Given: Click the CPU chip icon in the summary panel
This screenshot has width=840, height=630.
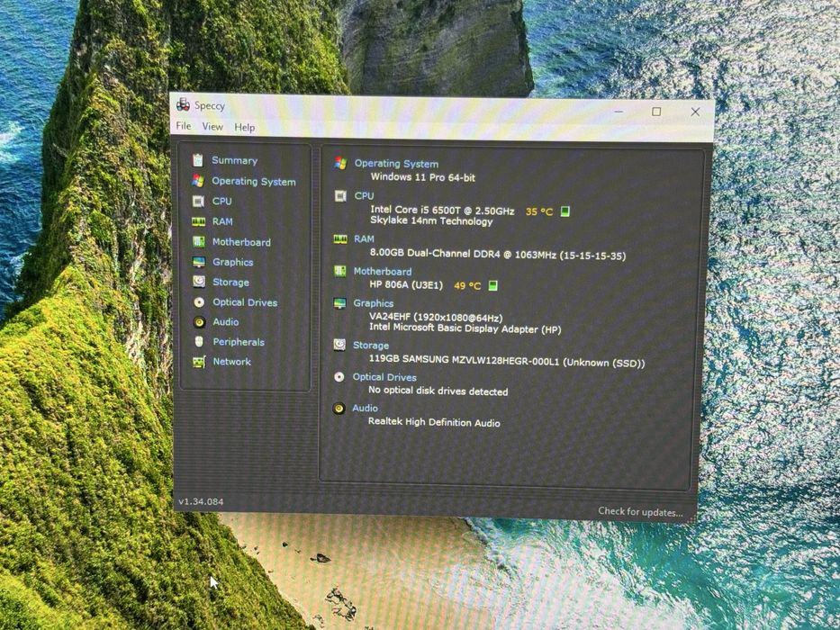Looking at the screenshot, I should pyautogui.click(x=340, y=196).
